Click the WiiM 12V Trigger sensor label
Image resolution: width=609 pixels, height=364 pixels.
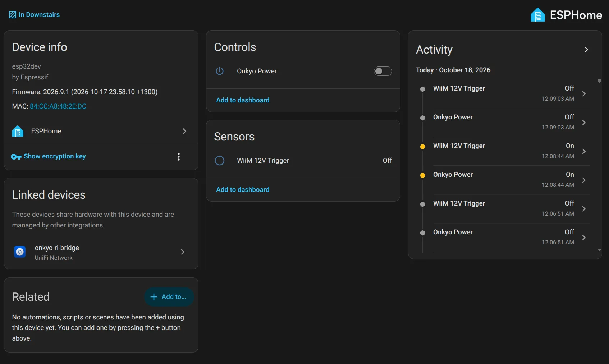263,161
